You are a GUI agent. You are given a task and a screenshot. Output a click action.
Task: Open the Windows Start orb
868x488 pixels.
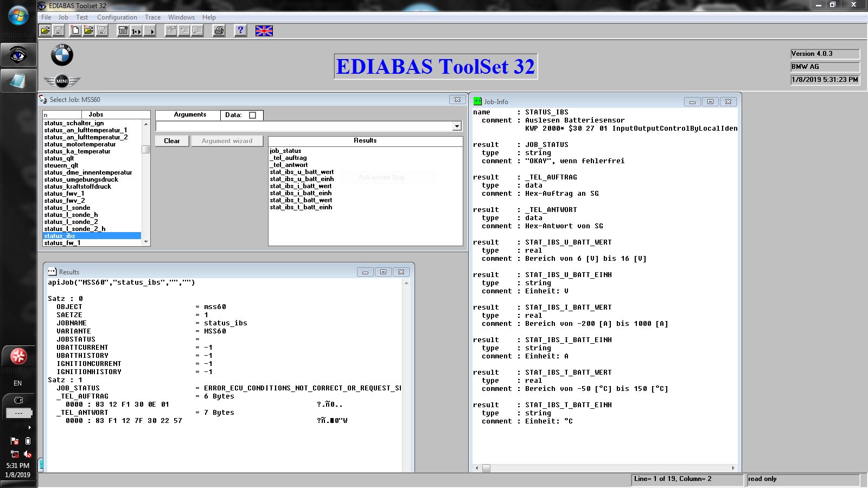pos(18,15)
